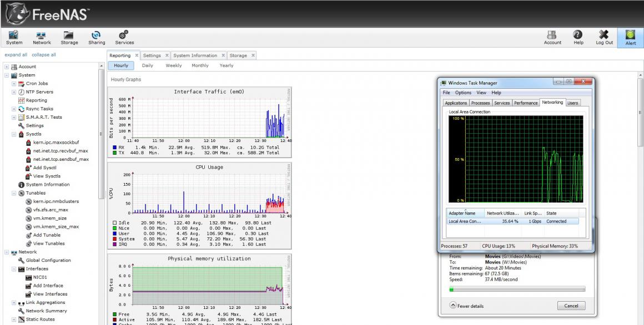
Task: Click the FreeNAS logo
Action: click(x=48, y=13)
